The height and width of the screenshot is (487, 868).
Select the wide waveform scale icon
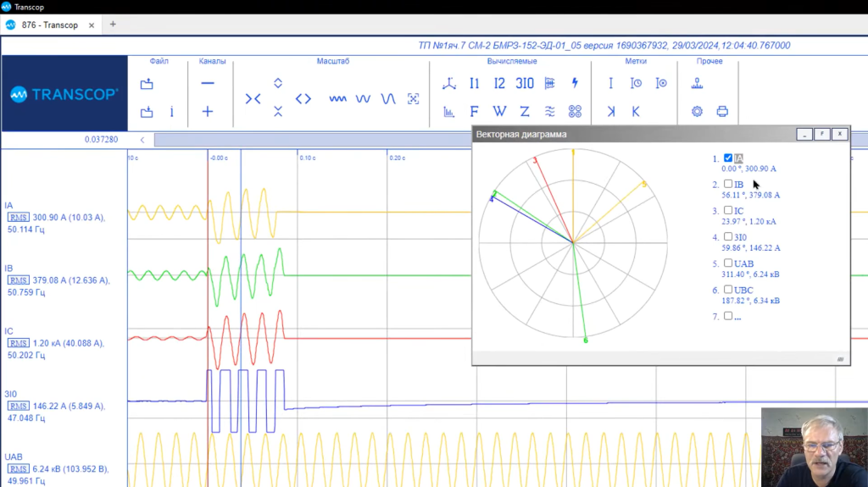388,98
